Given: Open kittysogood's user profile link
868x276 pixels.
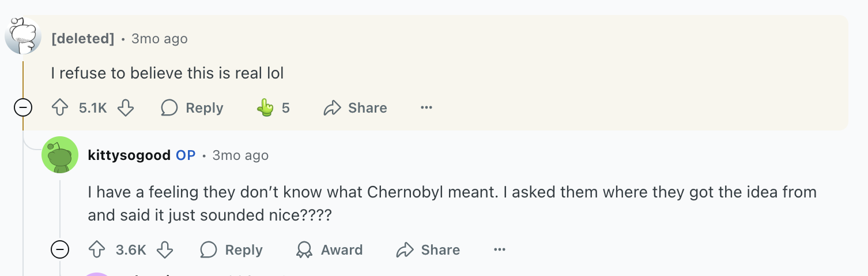Looking at the screenshot, I should click(129, 155).
